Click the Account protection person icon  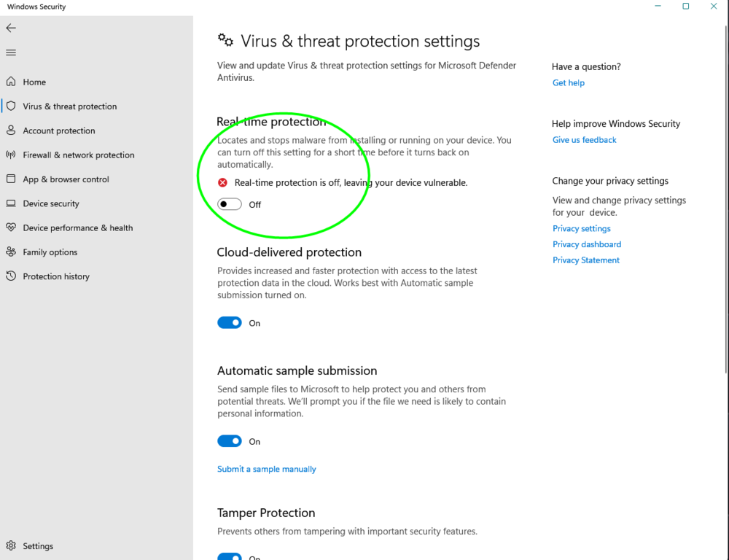11,131
